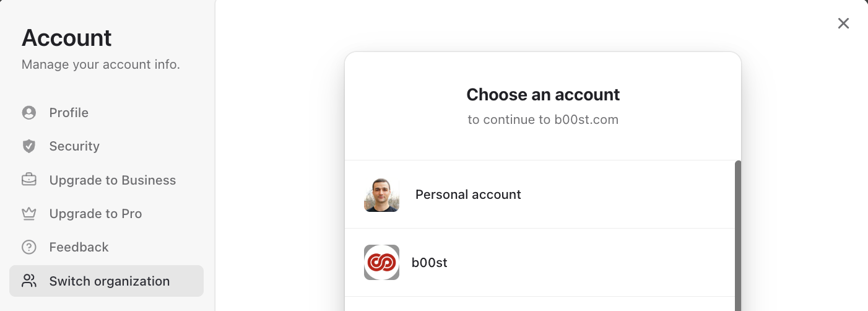Click the account list scrollbar

(737, 235)
